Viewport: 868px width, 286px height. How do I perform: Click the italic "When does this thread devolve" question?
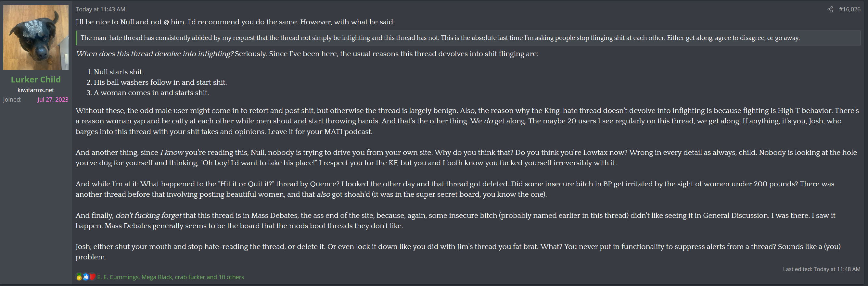[x=154, y=54]
